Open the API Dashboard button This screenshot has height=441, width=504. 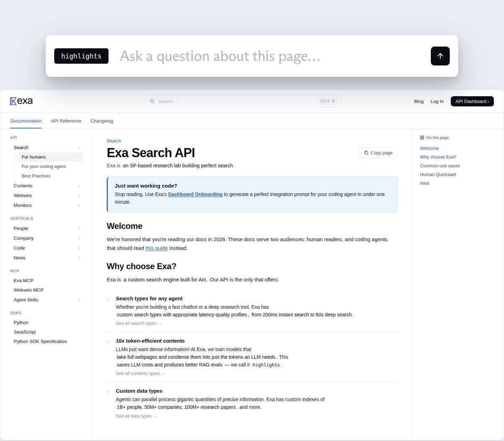point(472,101)
